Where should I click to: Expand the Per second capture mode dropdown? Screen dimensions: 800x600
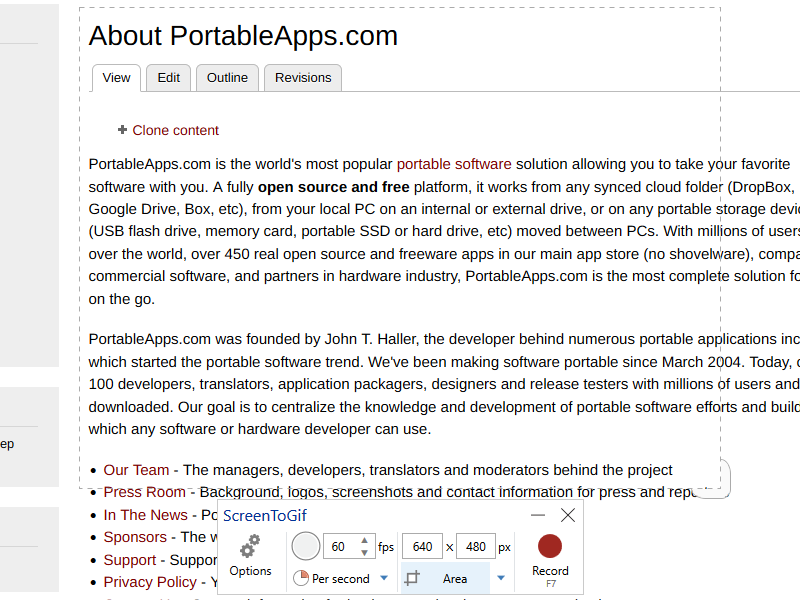tap(383, 578)
